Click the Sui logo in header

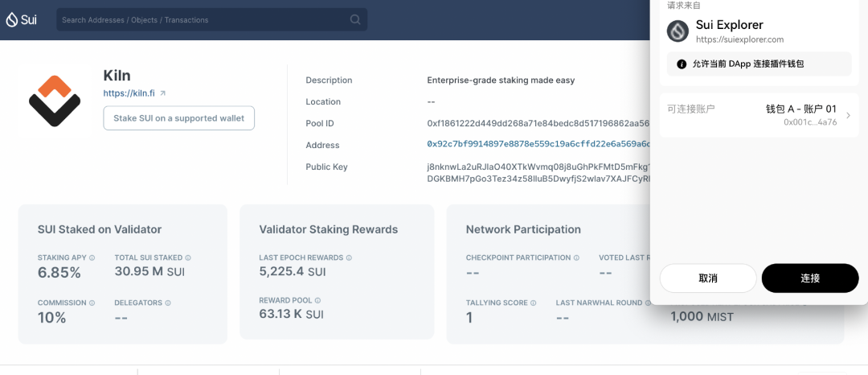22,20
